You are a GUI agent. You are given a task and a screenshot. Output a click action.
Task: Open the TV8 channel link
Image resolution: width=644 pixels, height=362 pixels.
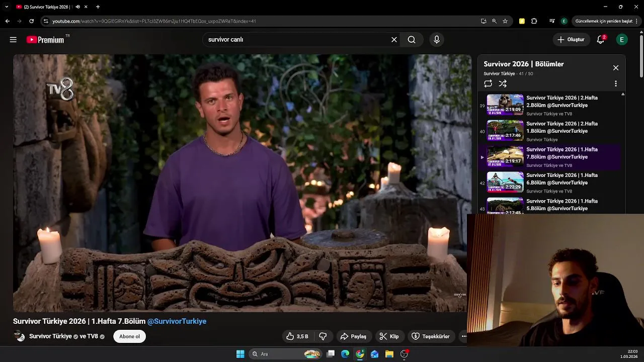pos(93,336)
